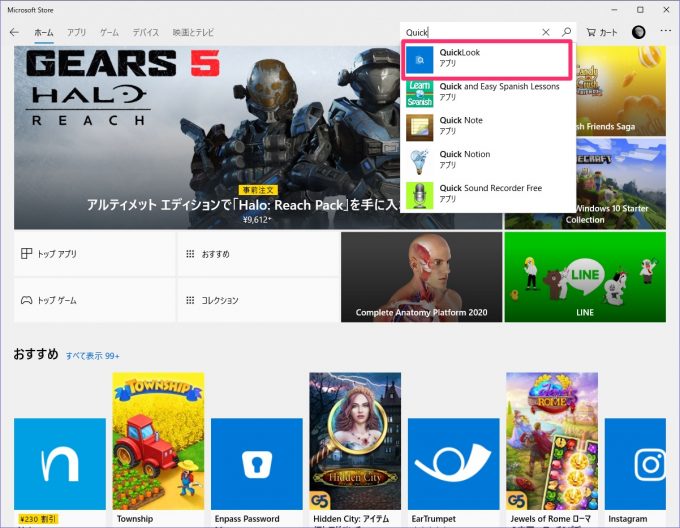680x528 pixels.
Task: Click すべて表示 99+ link
Action: pyautogui.click(x=93, y=356)
